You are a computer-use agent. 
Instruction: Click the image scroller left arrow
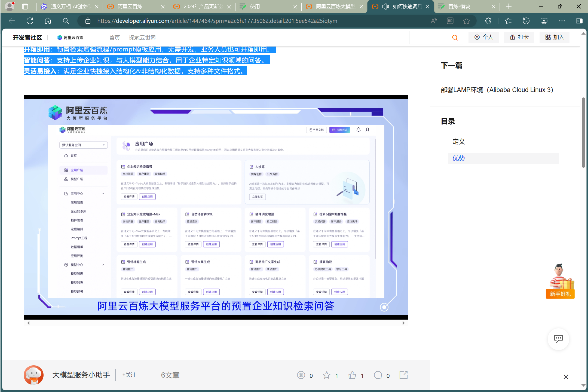pyautogui.click(x=28, y=323)
